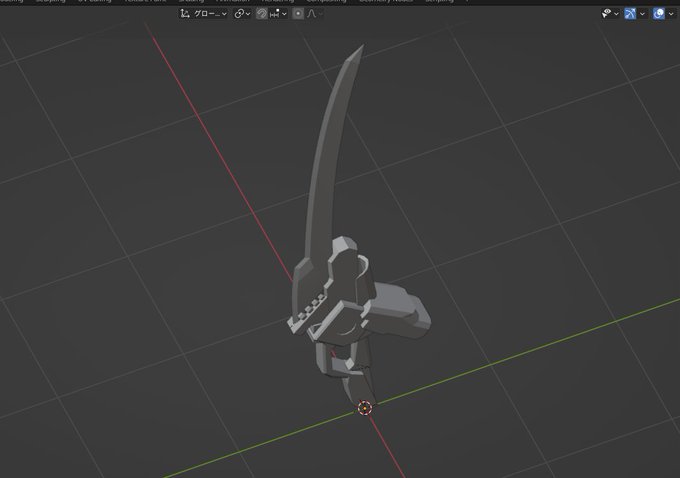Screen dimensions: 680x478
Task: Open the gizmo settings dropdown arrow
Action: click(x=642, y=14)
